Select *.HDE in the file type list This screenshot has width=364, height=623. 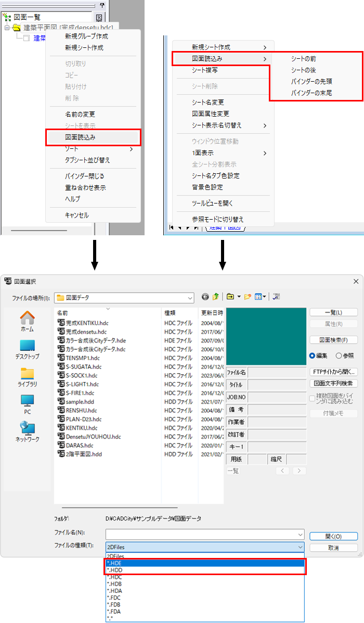(205, 563)
